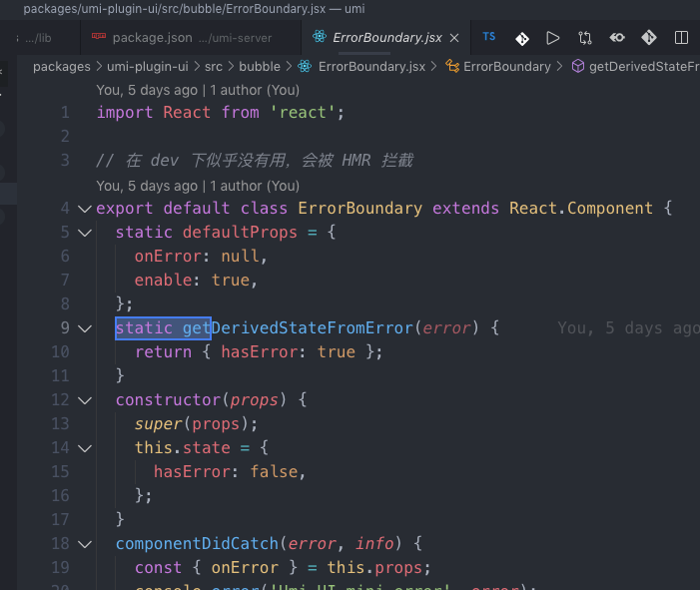This screenshot has width=700, height=590.
Task: Click the last git diamond icon
Action: coord(649,38)
